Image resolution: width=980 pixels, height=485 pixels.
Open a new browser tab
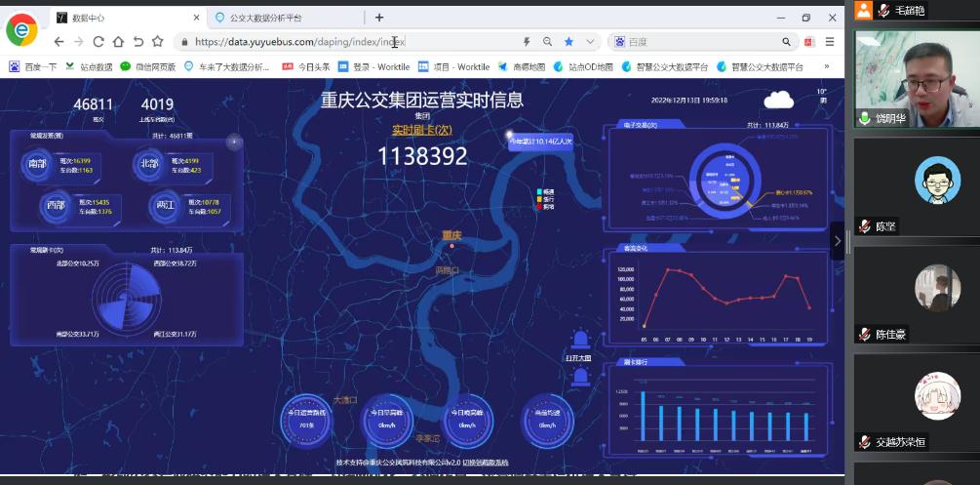pyautogui.click(x=379, y=18)
